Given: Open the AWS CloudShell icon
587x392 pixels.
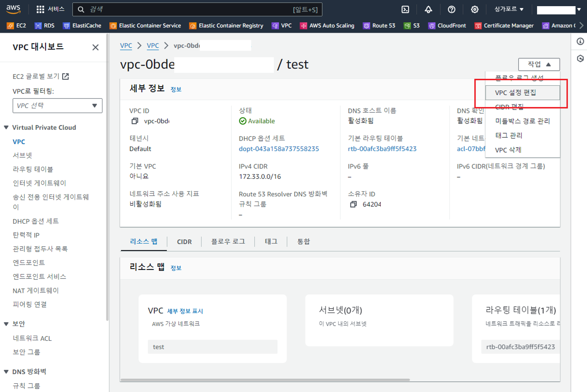Looking at the screenshot, I should click(x=405, y=9).
